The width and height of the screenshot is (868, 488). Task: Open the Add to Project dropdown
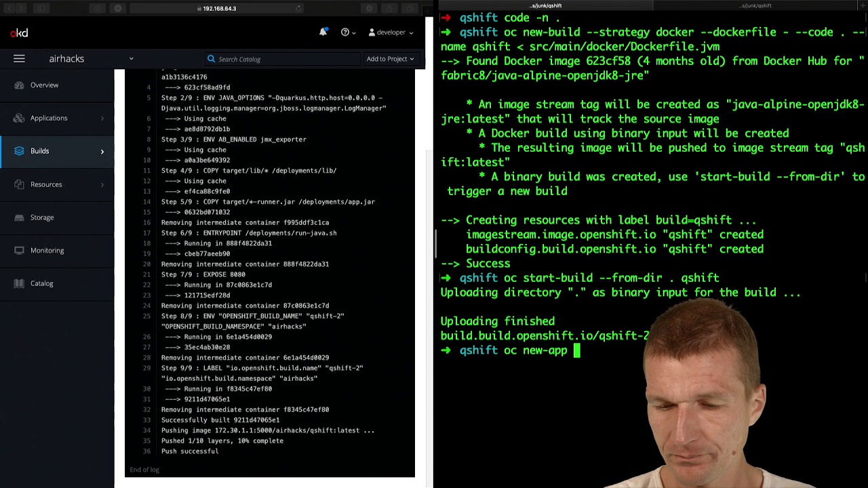390,59
